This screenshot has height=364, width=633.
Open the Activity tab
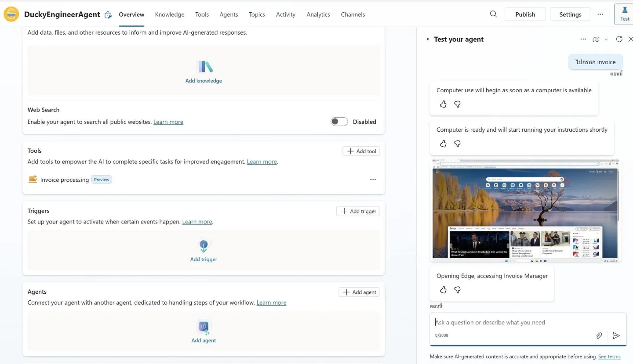[286, 14]
